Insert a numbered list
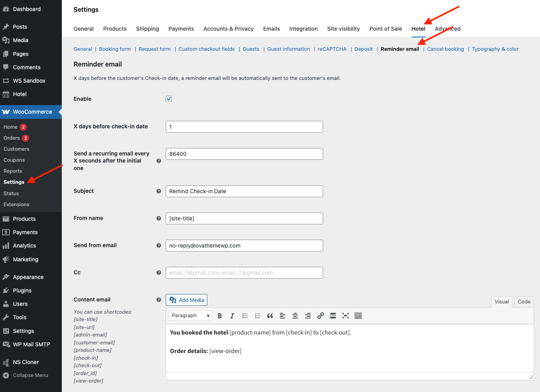Screen dimensions: 540x392 tap(257, 316)
